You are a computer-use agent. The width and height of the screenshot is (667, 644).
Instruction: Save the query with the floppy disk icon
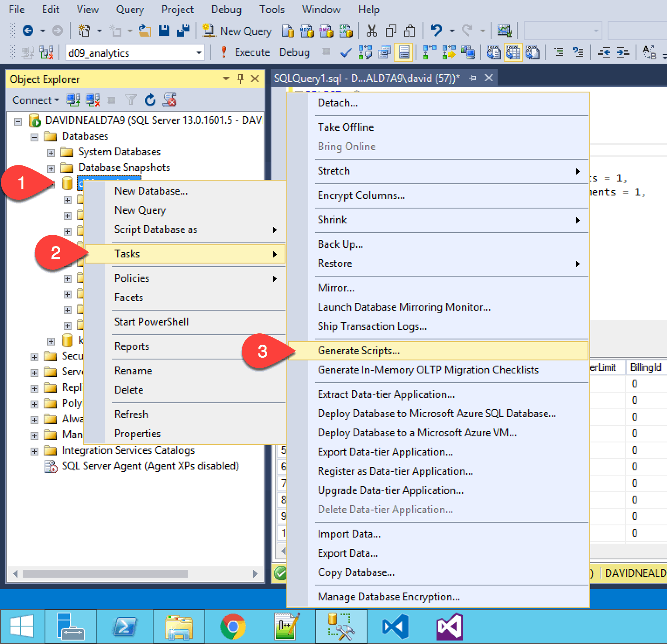click(164, 31)
